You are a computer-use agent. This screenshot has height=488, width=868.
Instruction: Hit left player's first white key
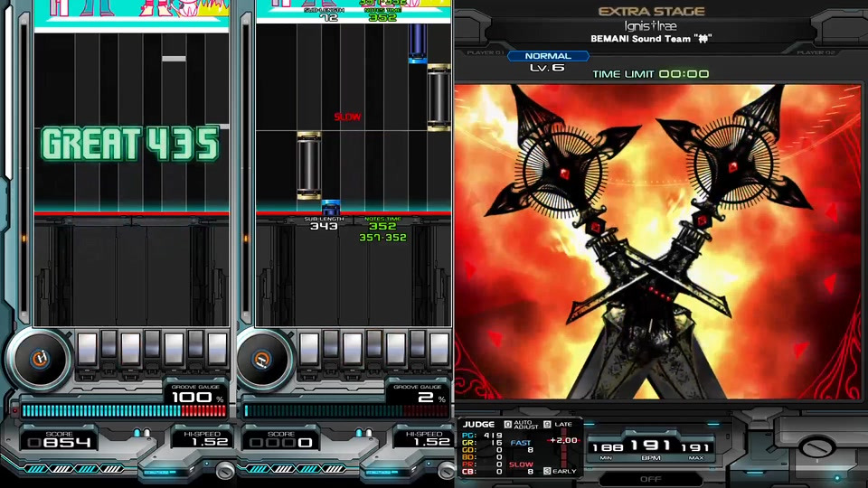click(87, 351)
